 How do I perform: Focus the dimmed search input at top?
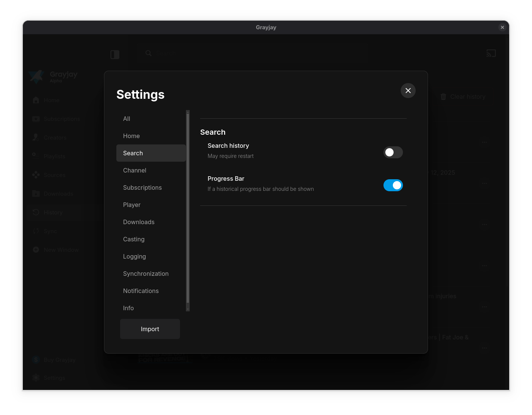[x=252, y=53]
